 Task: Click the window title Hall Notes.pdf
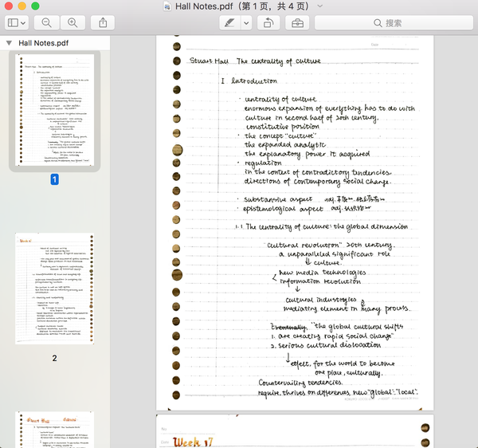[x=242, y=6]
